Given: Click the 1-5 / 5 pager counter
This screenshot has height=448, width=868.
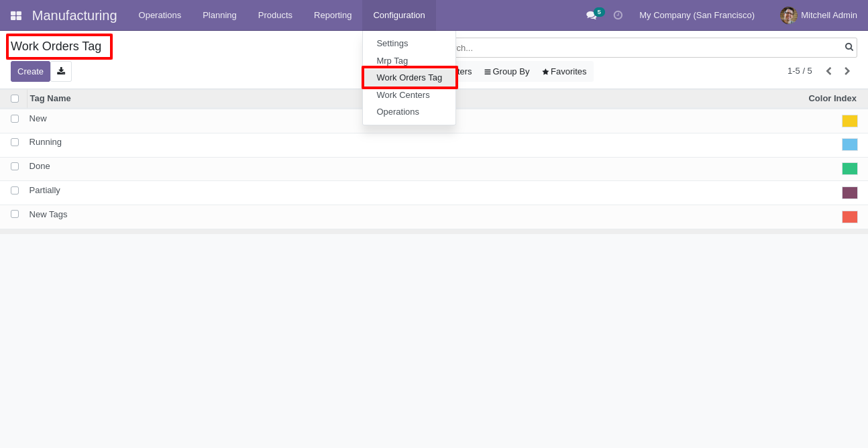Looking at the screenshot, I should tap(800, 71).
